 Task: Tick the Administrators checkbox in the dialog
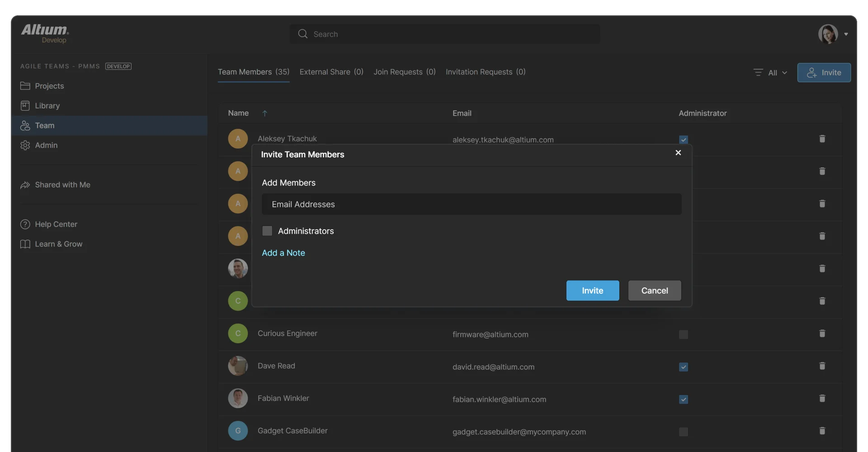(267, 231)
